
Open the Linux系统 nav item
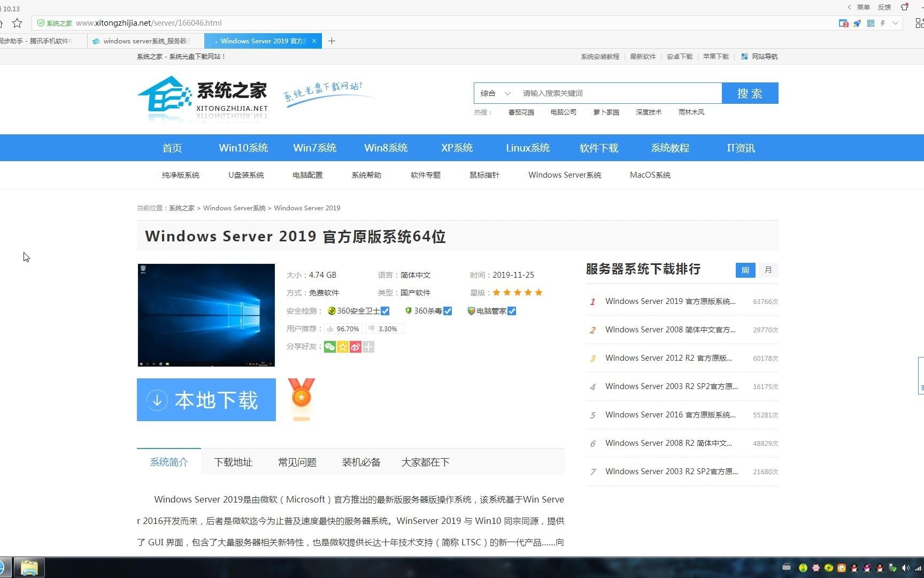[x=528, y=148]
